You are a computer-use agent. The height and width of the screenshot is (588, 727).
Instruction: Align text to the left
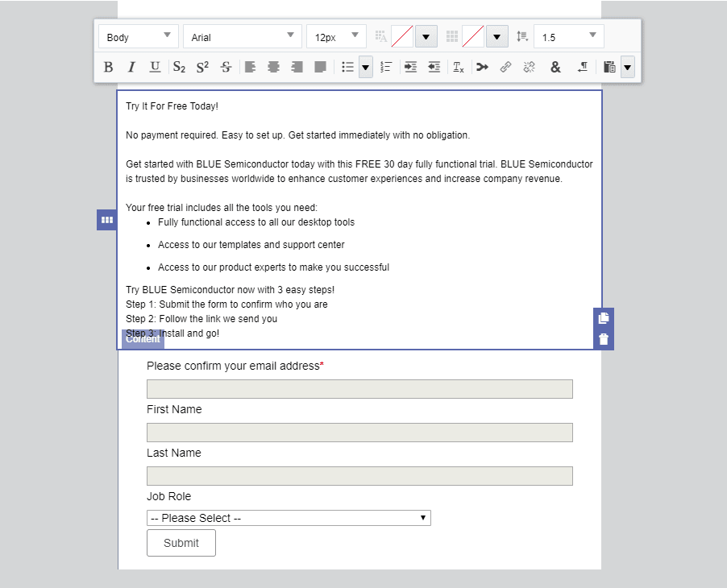[x=251, y=67]
